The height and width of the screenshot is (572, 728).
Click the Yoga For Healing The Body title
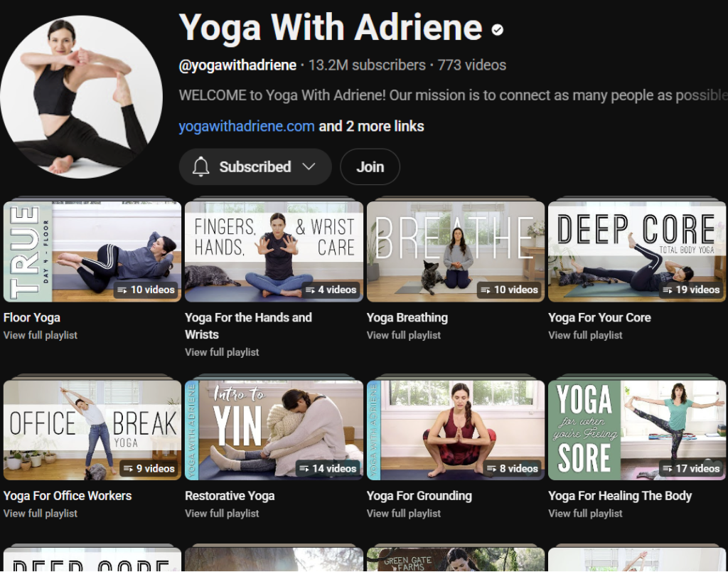point(620,497)
